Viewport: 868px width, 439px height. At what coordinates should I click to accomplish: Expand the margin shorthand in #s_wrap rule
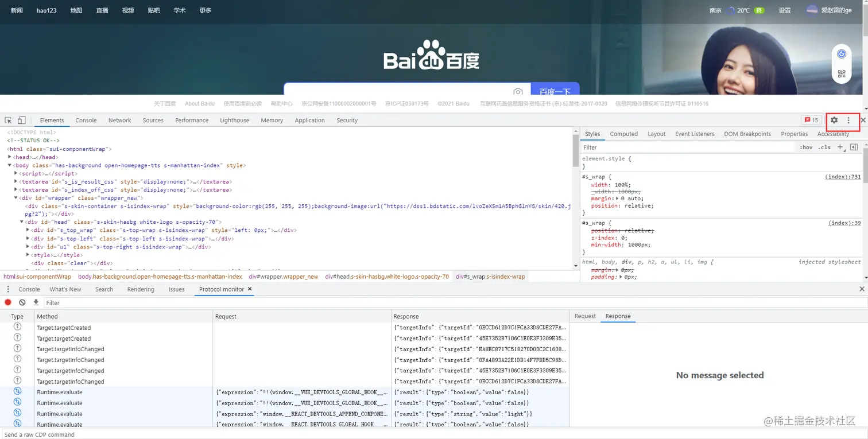coord(618,198)
